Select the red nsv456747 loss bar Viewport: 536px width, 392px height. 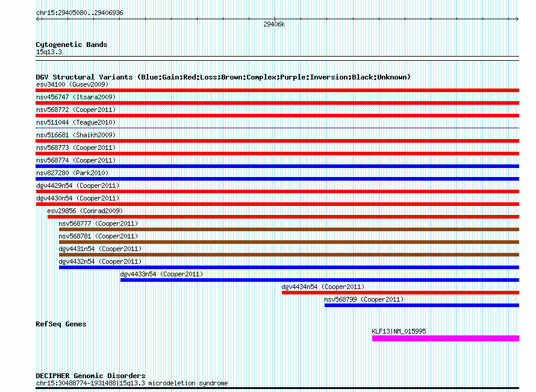click(277, 103)
